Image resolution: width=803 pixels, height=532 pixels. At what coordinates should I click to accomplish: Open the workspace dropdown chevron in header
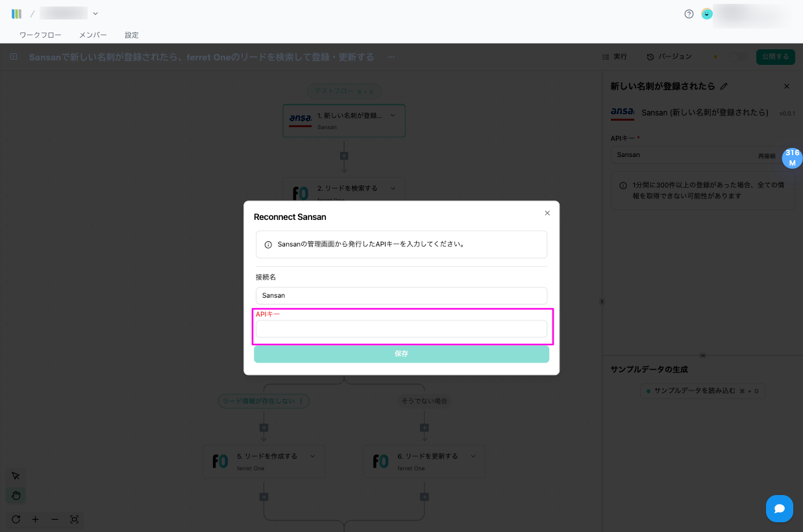(x=95, y=13)
